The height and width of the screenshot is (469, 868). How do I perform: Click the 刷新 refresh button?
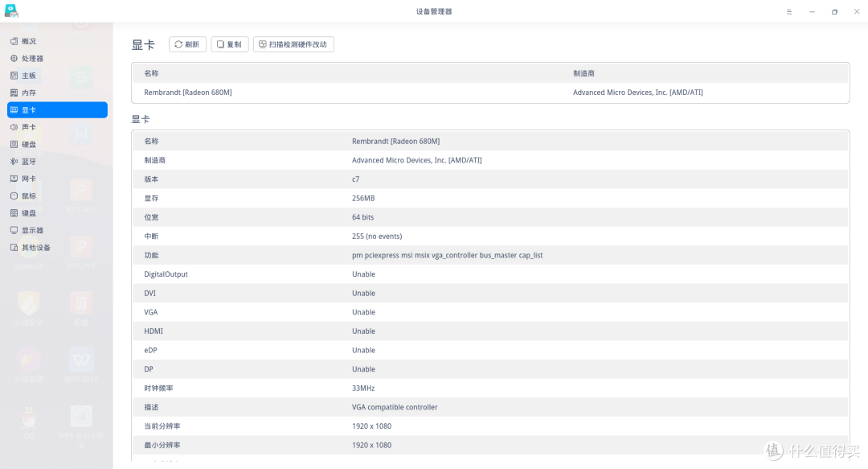pos(187,44)
